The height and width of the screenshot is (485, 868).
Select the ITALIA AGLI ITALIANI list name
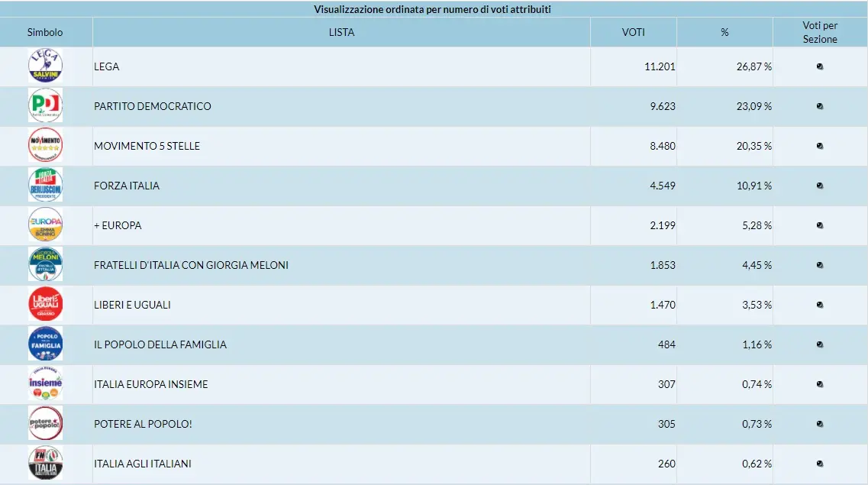142,464
